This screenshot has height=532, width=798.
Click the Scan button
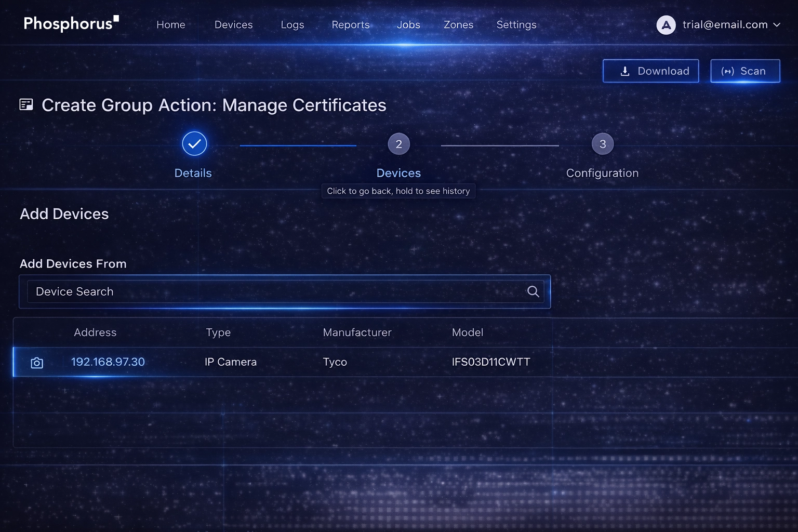point(745,71)
